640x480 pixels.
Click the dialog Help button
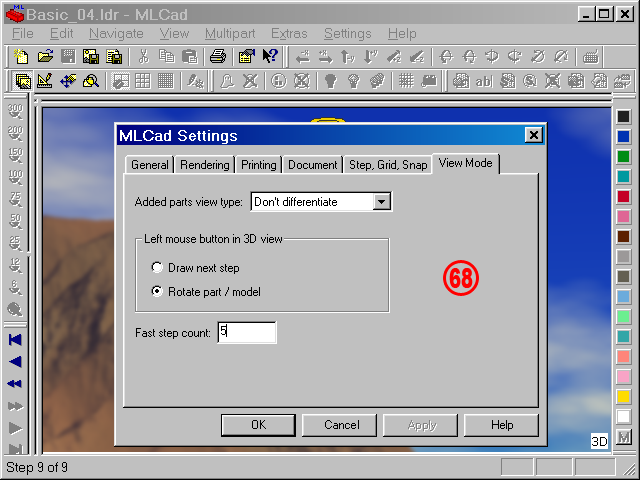coord(502,425)
